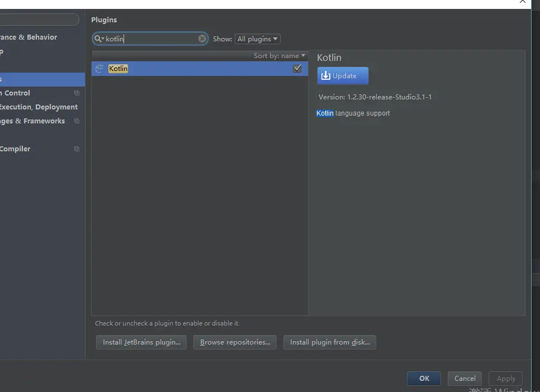Click Browse repositories button
540x392 pixels.
pos(235,342)
